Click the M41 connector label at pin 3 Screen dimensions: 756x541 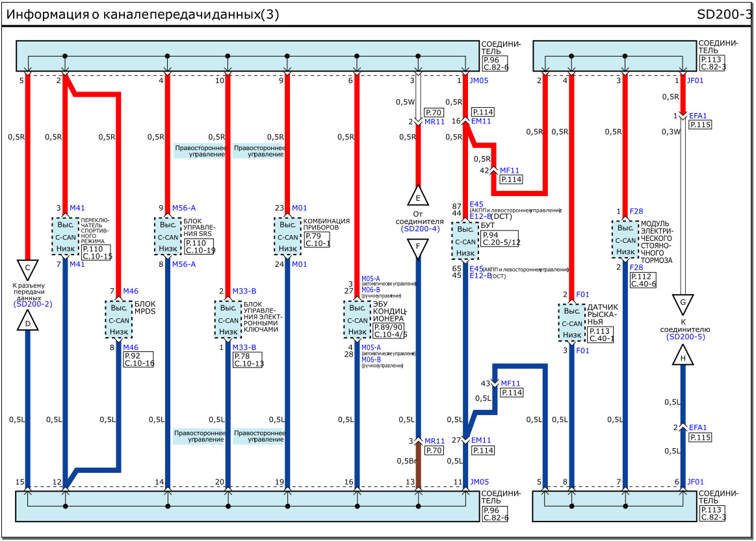(77, 208)
